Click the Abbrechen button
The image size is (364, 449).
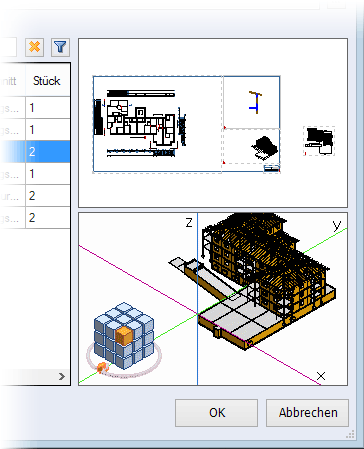pos(307,413)
